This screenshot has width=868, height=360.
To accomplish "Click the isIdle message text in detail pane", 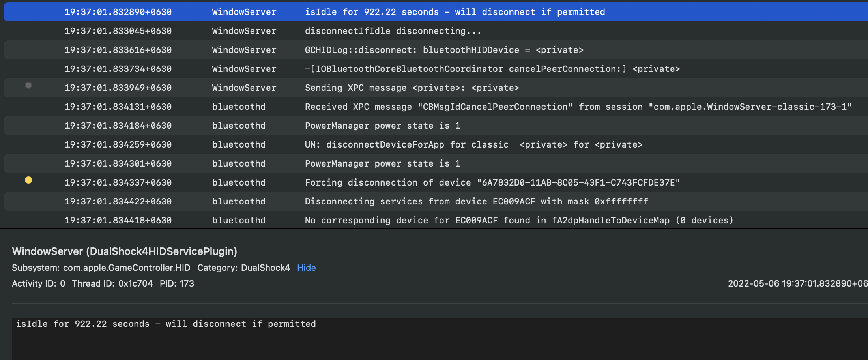I will 166,324.
